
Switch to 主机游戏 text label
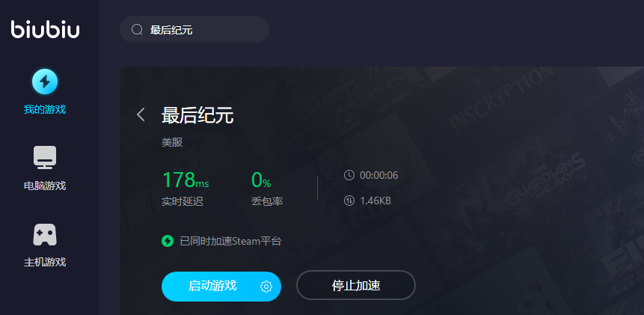(45, 262)
